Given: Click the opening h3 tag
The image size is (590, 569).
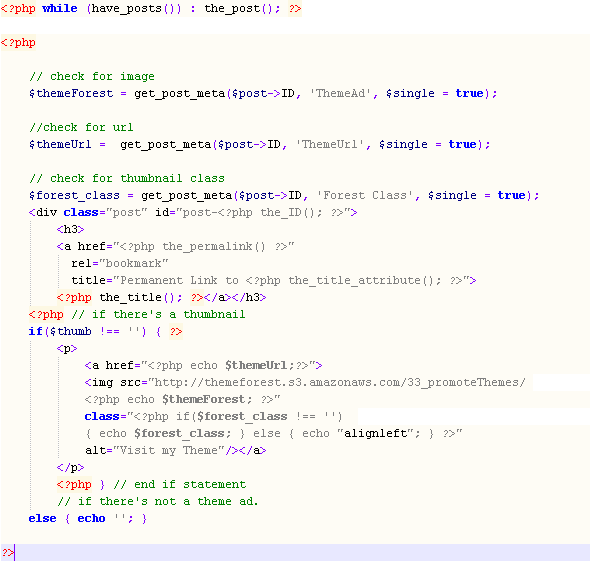Looking at the screenshot, I should point(70,230).
